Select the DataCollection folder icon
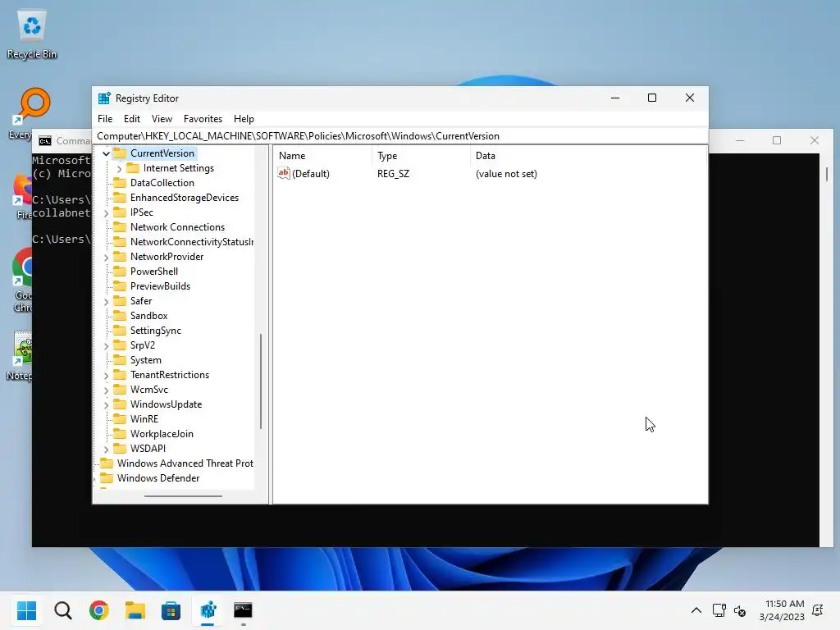840x630 pixels. [120, 183]
